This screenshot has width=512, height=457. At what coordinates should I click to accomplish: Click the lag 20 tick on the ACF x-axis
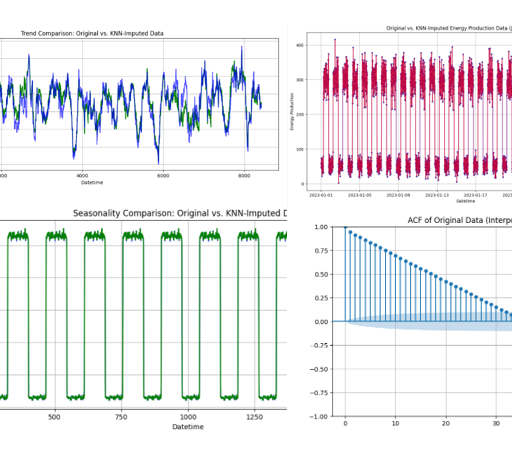[446, 423]
